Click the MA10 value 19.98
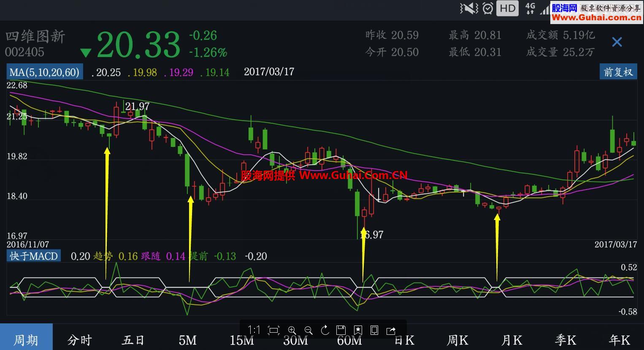This screenshot has width=644, height=350. pos(145,73)
